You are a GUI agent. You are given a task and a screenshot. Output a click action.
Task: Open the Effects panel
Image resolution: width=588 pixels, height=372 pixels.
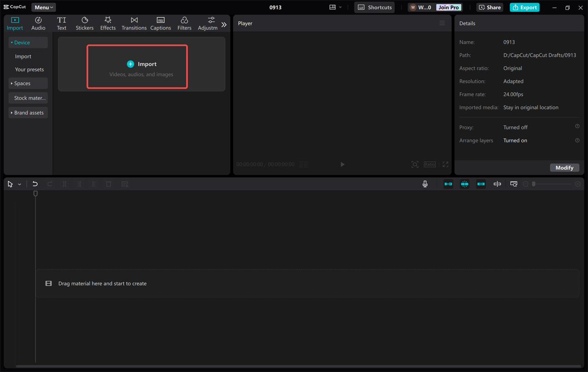pos(107,23)
